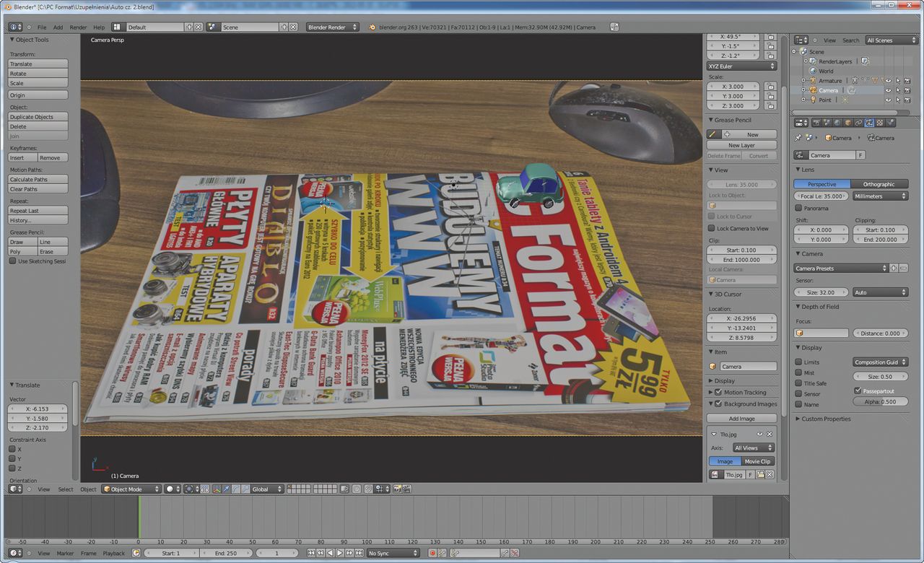This screenshot has width=924, height=563.
Task: Toggle Armature visibility eye icon
Action: [x=888, y=81]
